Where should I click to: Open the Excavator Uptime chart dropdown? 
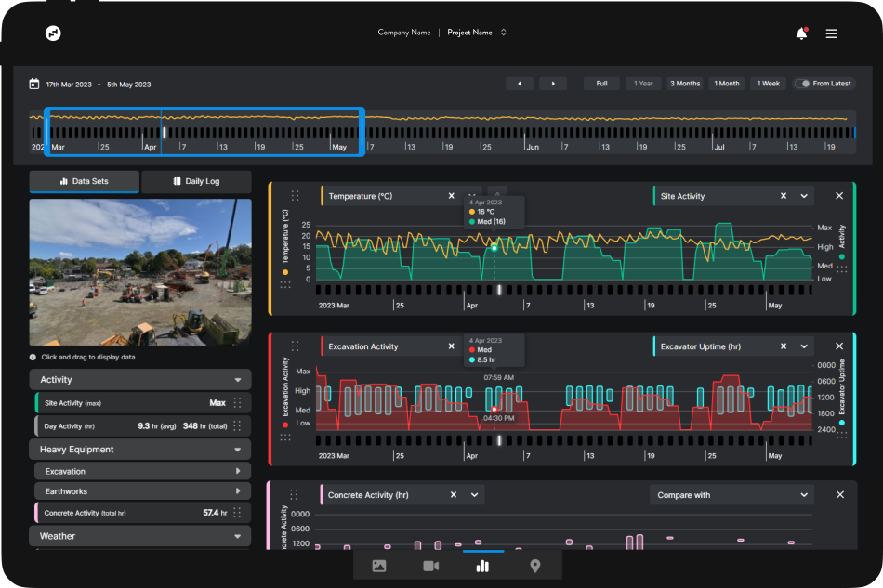[804, 346]
